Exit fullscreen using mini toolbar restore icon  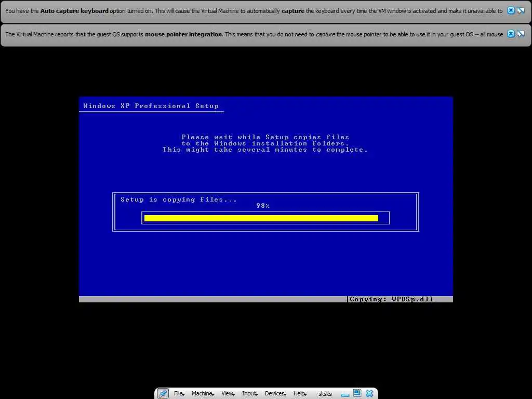coord(357,393)
